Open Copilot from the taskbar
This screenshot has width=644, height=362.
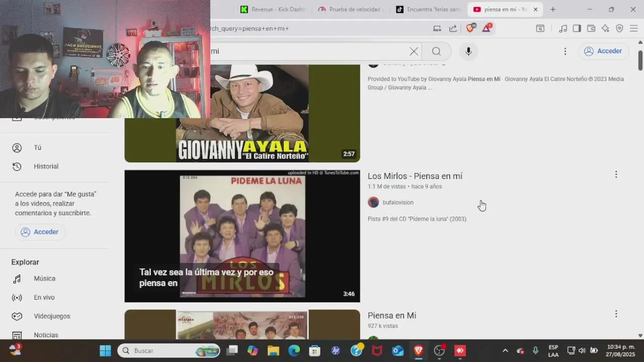[253, 350]
